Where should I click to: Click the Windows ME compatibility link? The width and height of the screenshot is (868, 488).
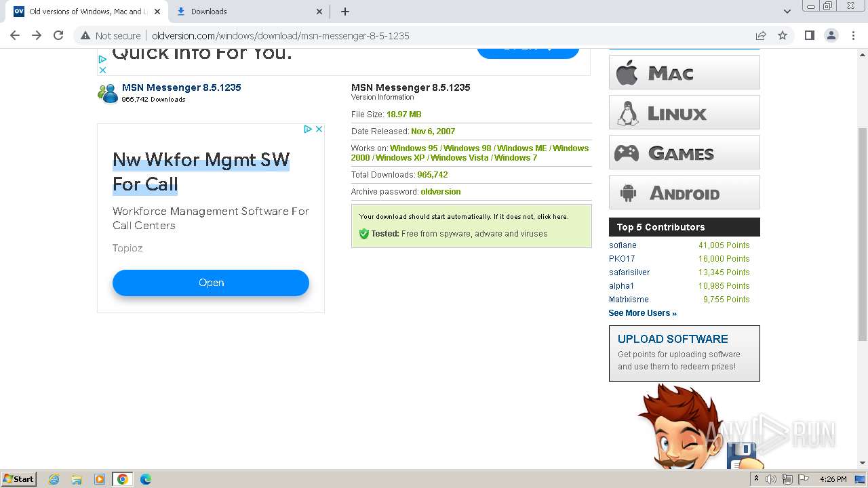(x=521, y=148)
